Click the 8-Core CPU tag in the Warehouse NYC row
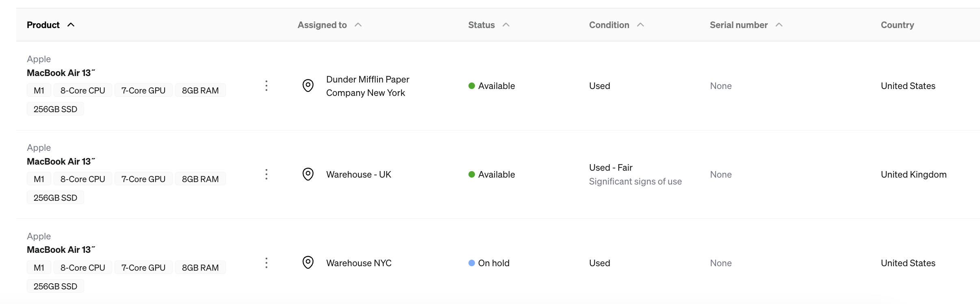The image size is (980, 304). pyautogui.click(x=83, y=267)
